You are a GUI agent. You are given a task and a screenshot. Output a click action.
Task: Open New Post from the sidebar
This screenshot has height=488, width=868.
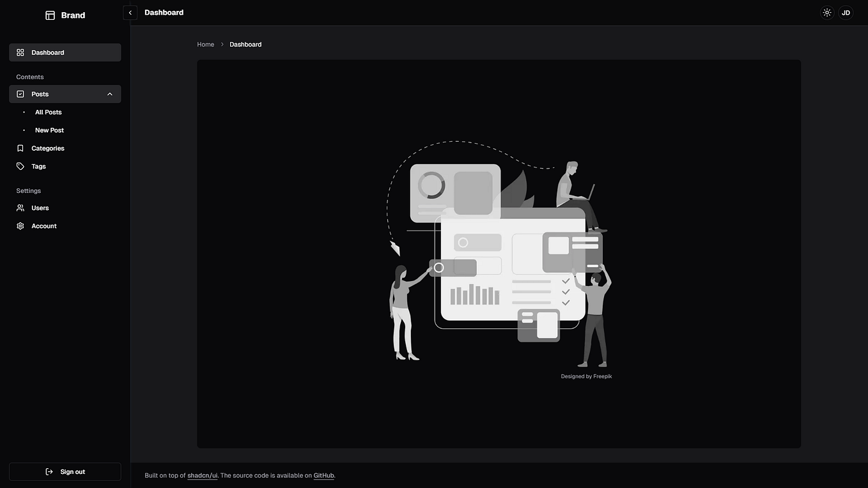tap(50, 130)
